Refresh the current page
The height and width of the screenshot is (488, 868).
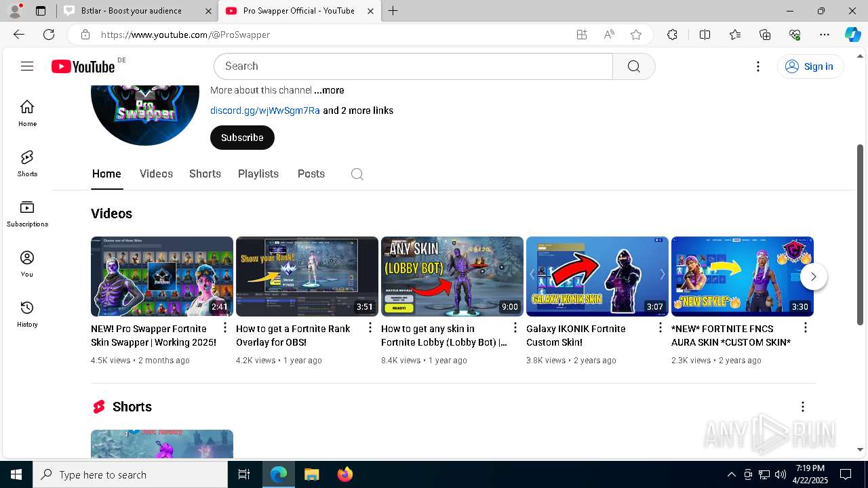click(49, 35)
